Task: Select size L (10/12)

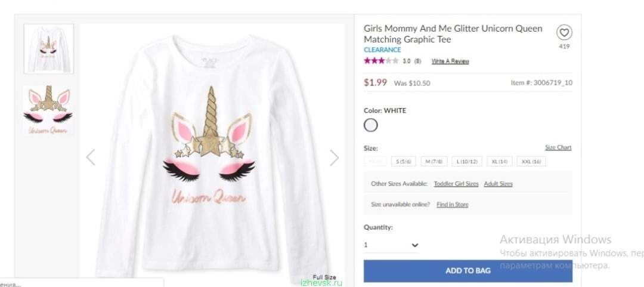Action: (x=466, y=162)
